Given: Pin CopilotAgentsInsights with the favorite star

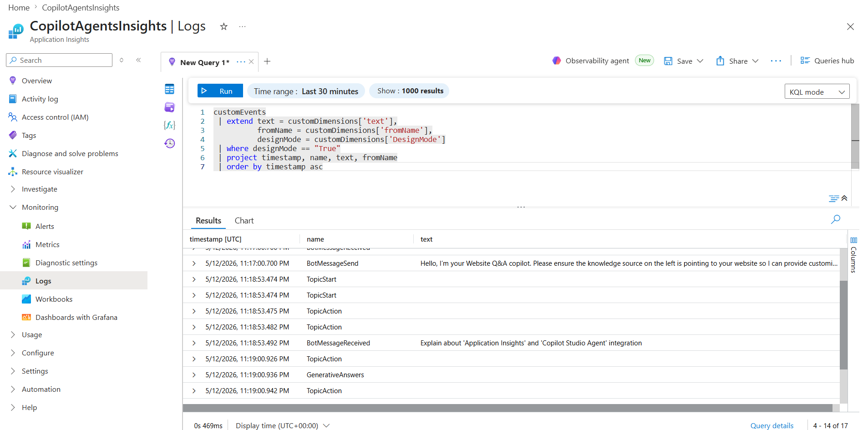Looking at the screenshot, I should coord(223,26).
